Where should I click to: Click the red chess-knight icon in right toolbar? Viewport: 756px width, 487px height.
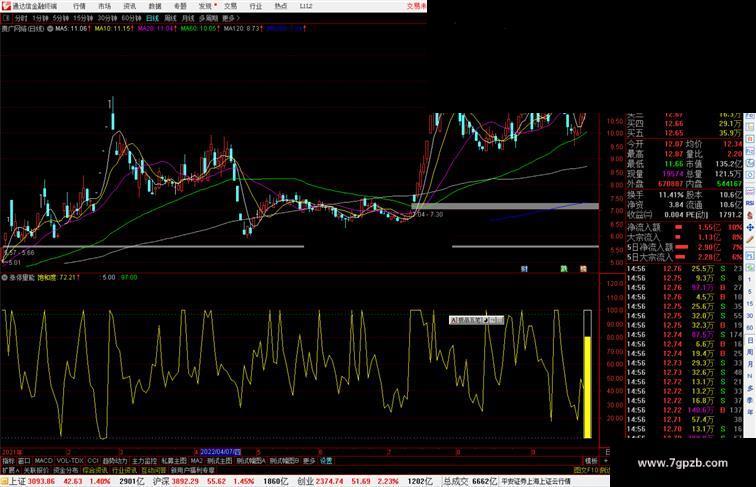coord(750,216)
